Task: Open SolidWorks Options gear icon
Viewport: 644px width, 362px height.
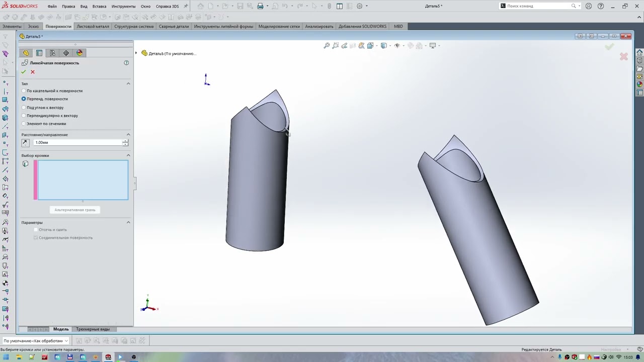Action: pyautogui.click(x=359, y=6)
